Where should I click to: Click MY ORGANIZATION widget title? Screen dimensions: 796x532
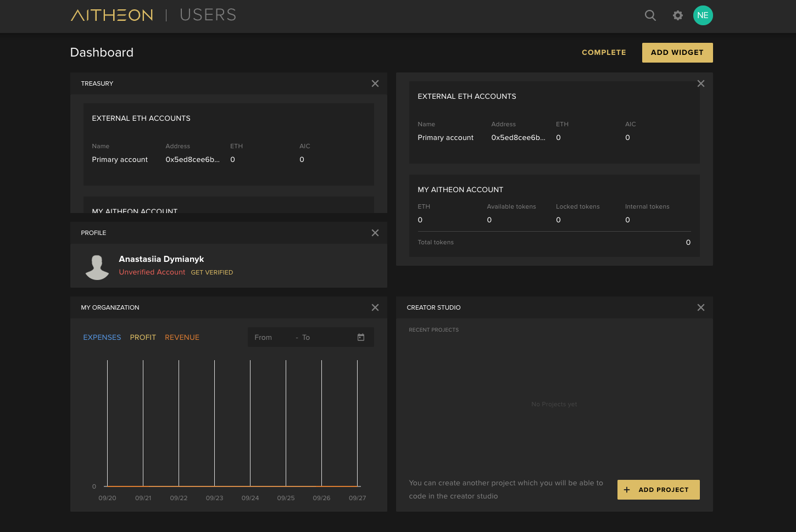click(110, 307)
